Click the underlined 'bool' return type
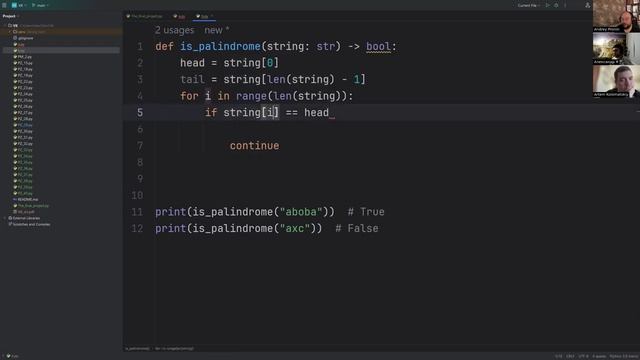This screenshot has height=360, width=640. click(x=378, y=47)
